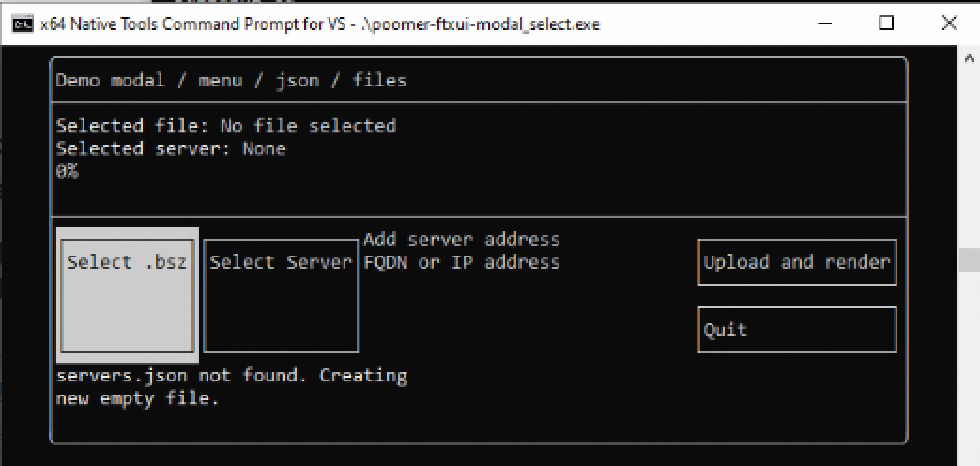The image size is (980, 466).
Task: Maximize the command prompt window
Action: coord(886,24)
